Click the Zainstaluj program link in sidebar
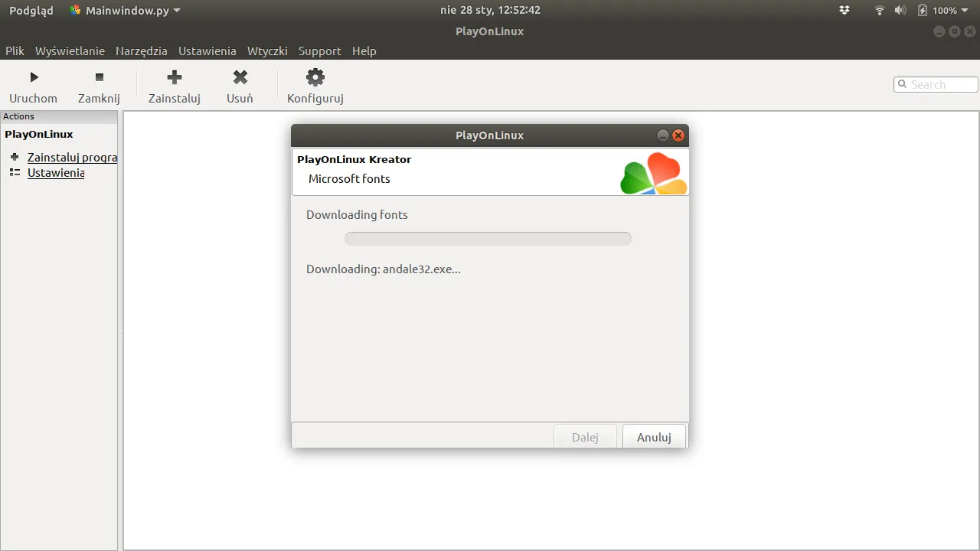 [72, 158]
